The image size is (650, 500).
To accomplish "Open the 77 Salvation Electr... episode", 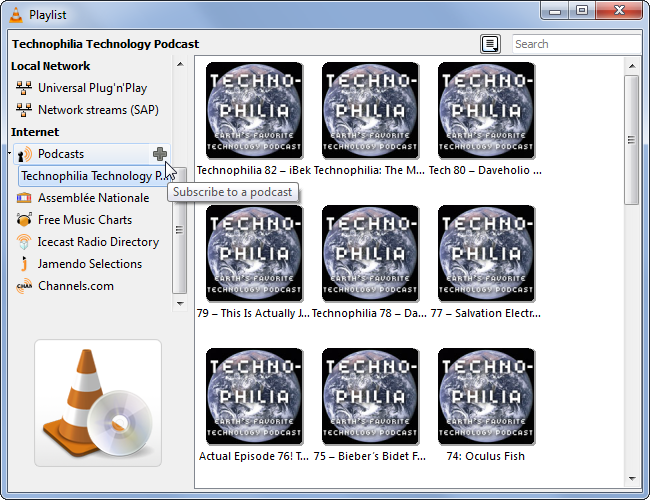I will click(486, 253).
